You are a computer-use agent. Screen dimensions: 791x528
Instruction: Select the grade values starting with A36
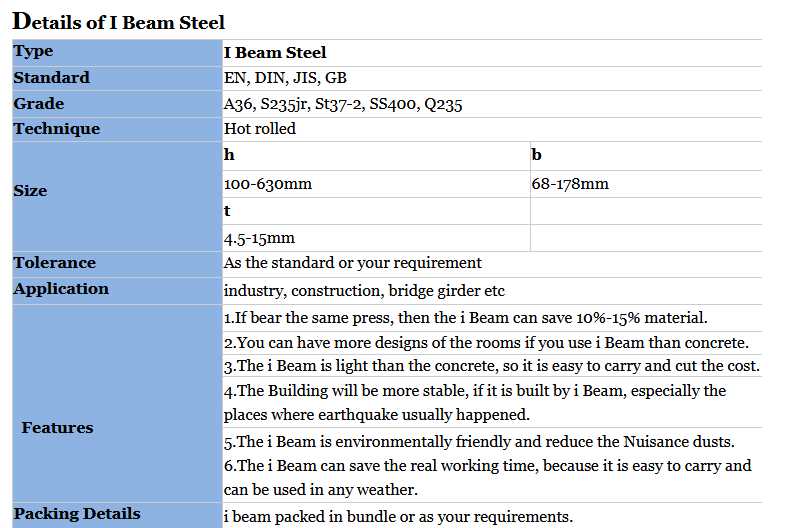click(x=343, y=104)
